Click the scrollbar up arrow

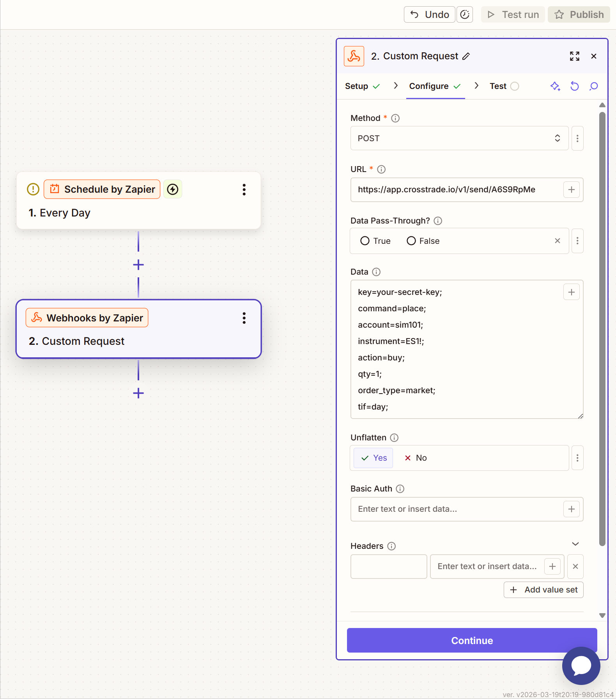pyautogui.click(x=602, y=105)
